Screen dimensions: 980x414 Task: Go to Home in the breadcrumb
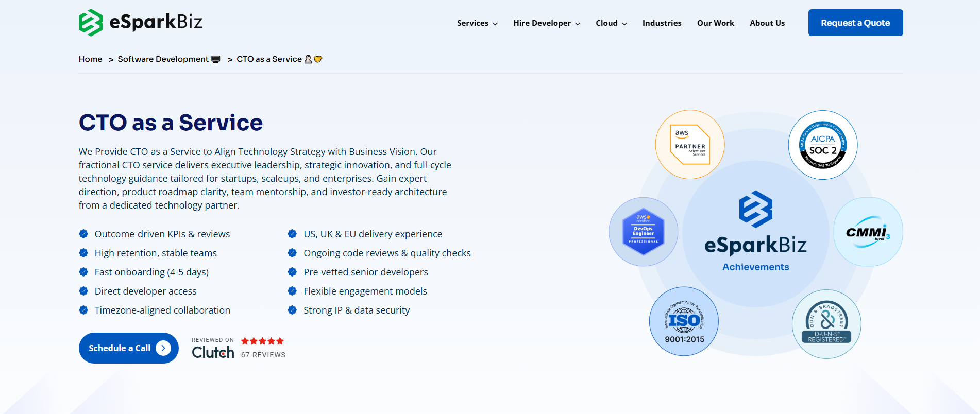(91, 59)
